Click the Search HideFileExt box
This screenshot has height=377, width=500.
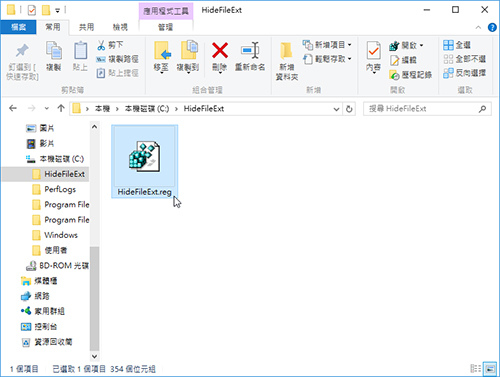(x=427, y=109)
